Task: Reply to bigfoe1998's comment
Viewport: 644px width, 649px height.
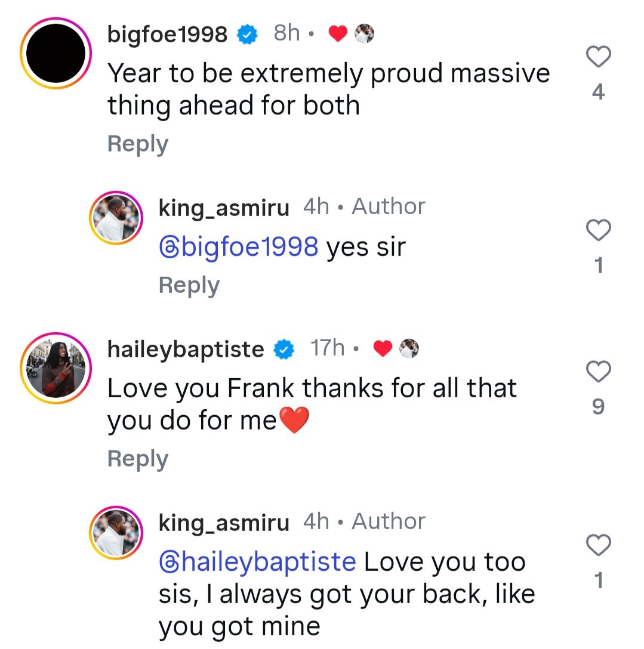Action: 137,143
